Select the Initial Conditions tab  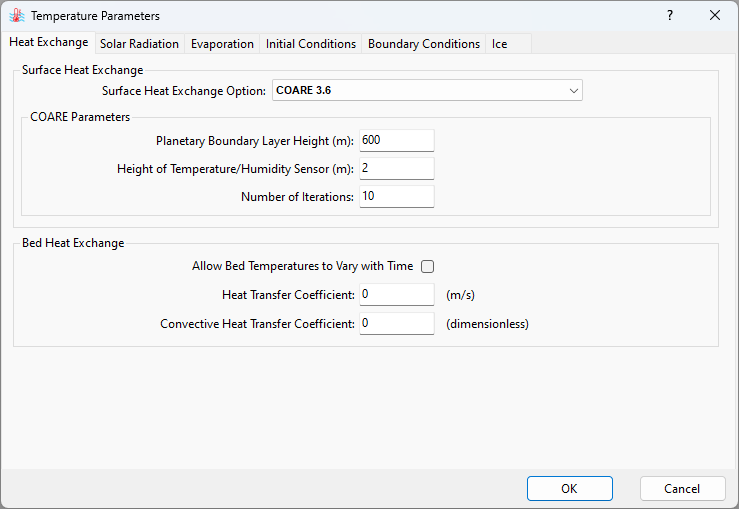(x=311, y=44)
